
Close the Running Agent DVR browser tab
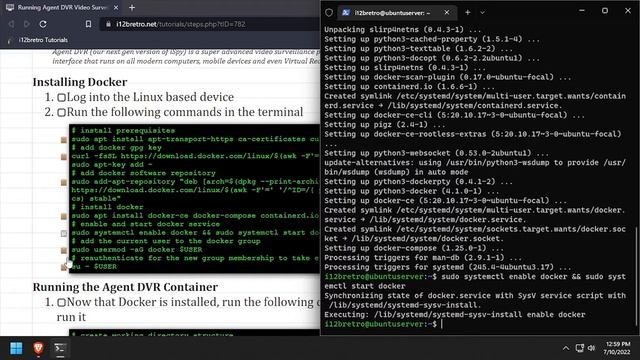116,7
